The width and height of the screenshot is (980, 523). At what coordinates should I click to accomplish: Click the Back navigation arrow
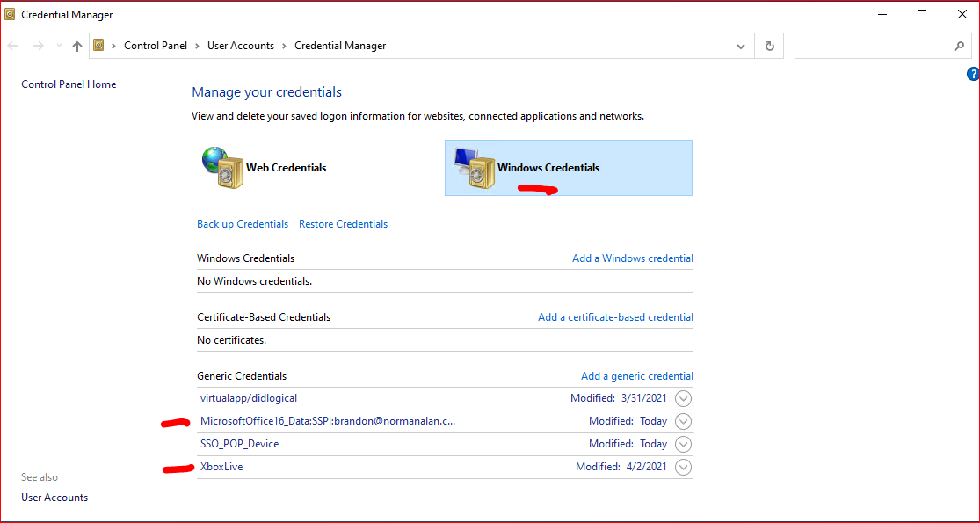(x=13, y=46)
